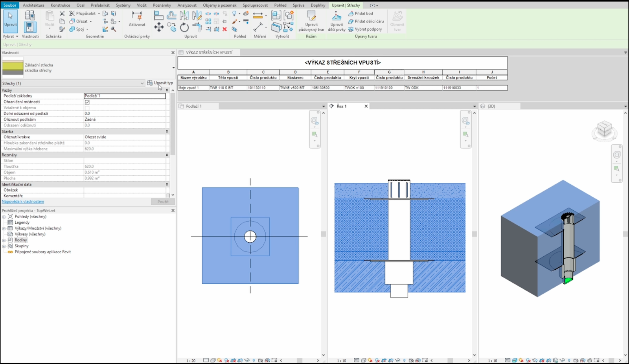Viewport: 629px width, 364px height.
Task: Click the Základní střecha type swatch
Action: pyautogui.click(x=13, y=68)
